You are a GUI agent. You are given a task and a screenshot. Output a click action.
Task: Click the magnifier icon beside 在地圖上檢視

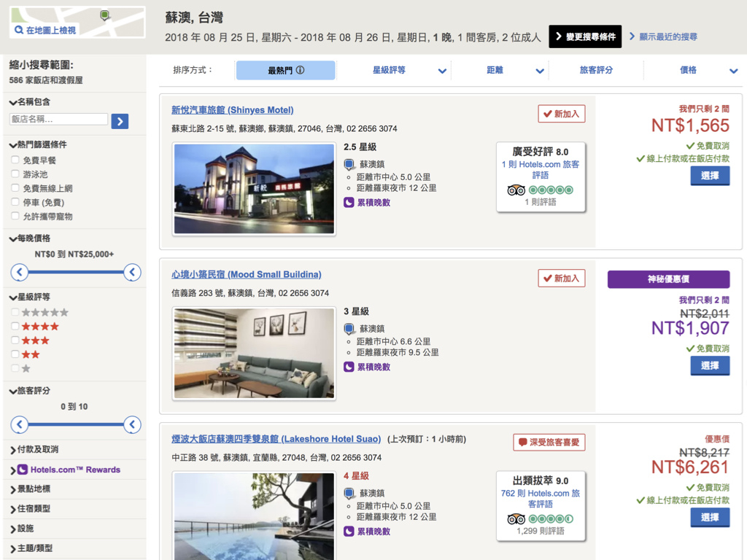(x=19, y=30)
